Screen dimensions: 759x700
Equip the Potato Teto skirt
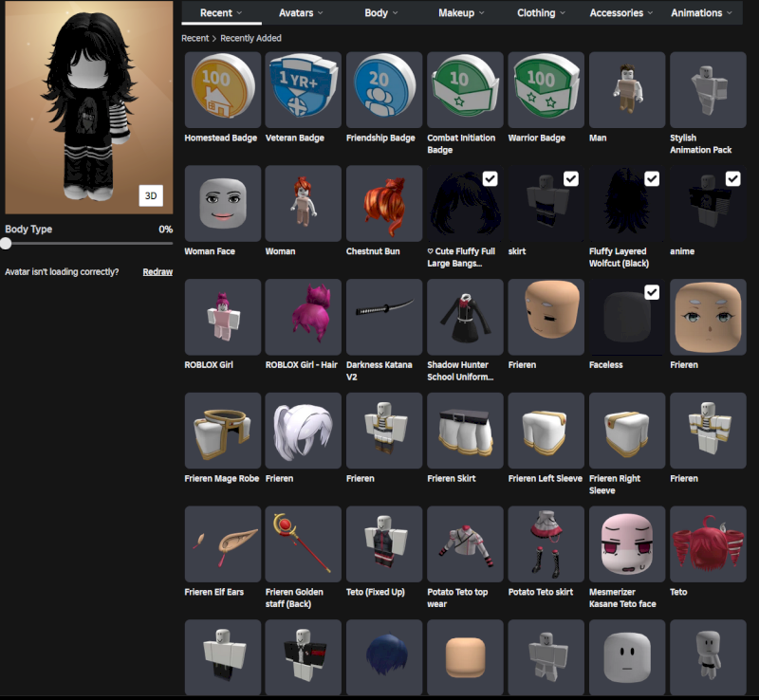point(546,544)
